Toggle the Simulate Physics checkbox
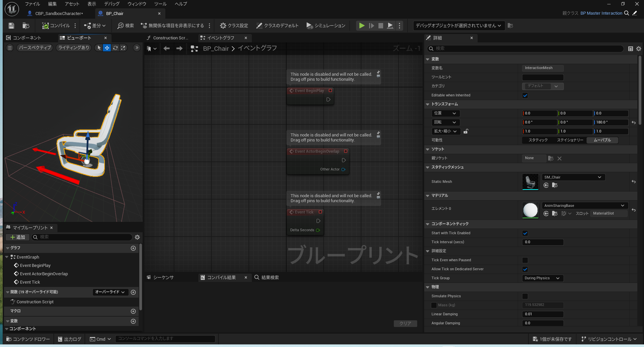Image resolution: width=644 pixels, height=347 pixels. (x=525, y=296)
